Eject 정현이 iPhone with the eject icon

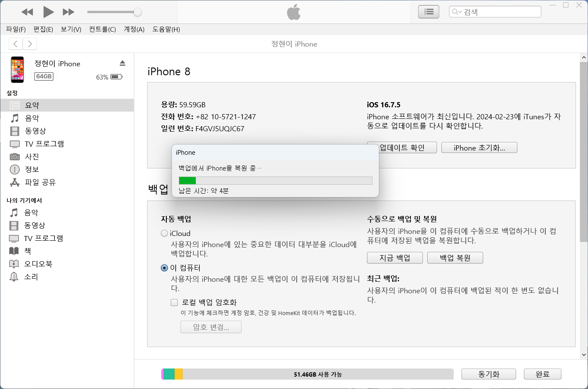[122, 63]
